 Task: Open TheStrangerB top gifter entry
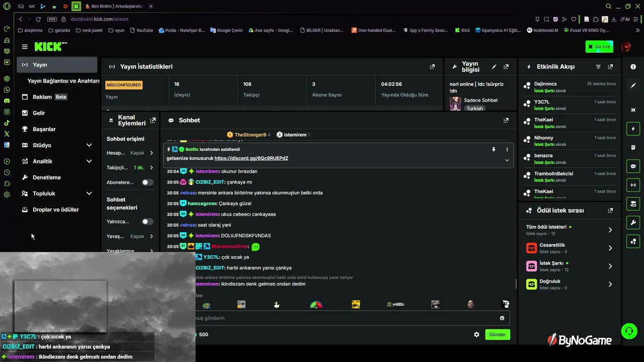coord(249,135)
